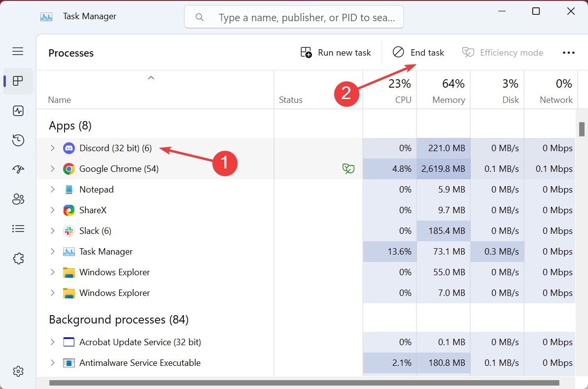Image resolution: width=588 pixels, height=389 pixels.
Task: Sort processes by Memory column
Action: (x=444, y=90)
